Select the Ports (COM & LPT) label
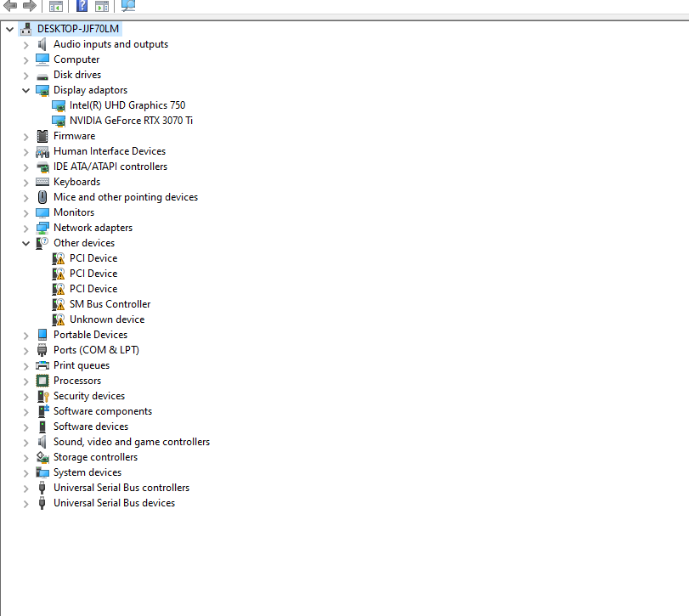Image resolution: width=689 pixels, height=616 pixels. (x=96, y=350)
